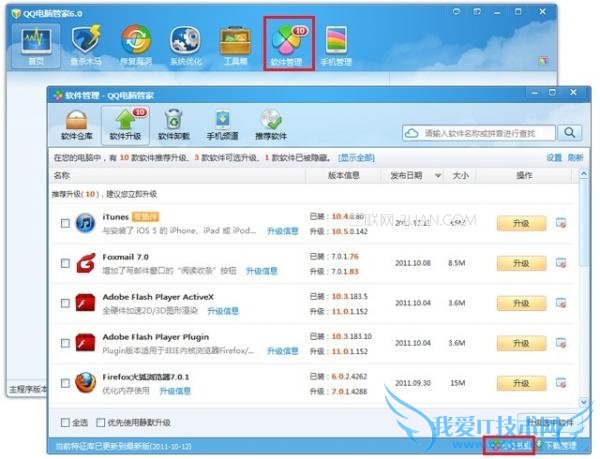This screenshot has height=459, width=600.
Task: Open 下载管理 in the status bar
Action: click(x=556, y=445)
